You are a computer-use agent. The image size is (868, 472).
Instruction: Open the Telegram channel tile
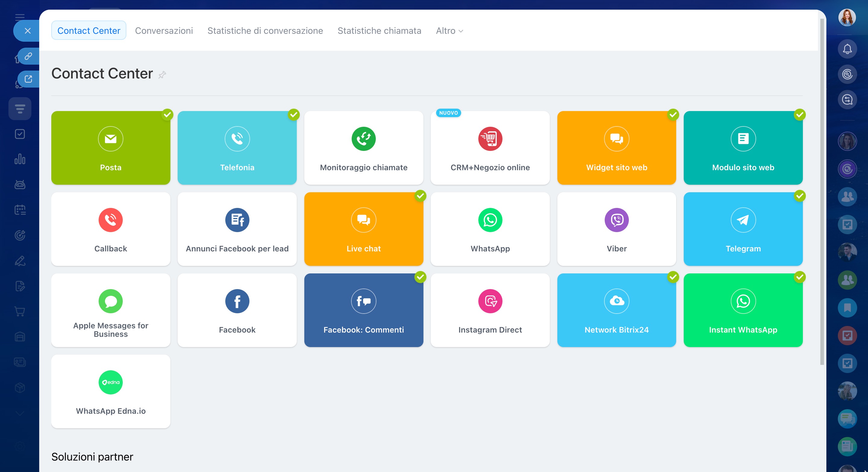click(x=743, y=229)
